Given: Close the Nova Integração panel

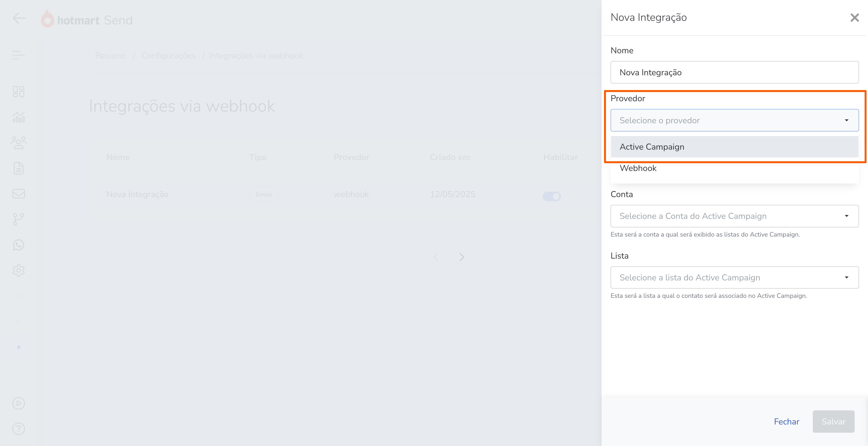Looking at the screenshot, I should coord(854,17).
